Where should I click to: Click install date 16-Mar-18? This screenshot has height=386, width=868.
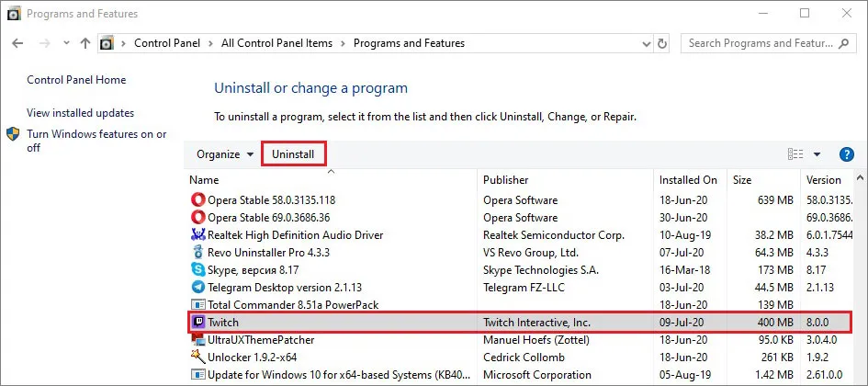click(683, 270)
